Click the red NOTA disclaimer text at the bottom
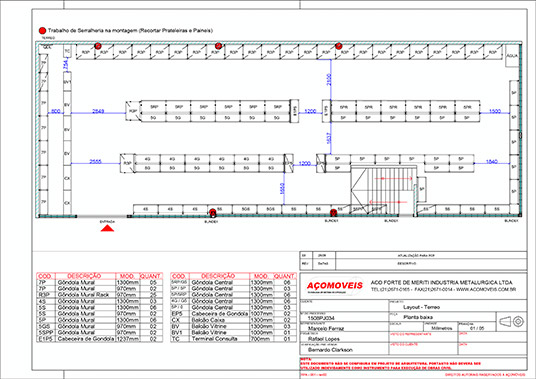 (x=390, y=364)
